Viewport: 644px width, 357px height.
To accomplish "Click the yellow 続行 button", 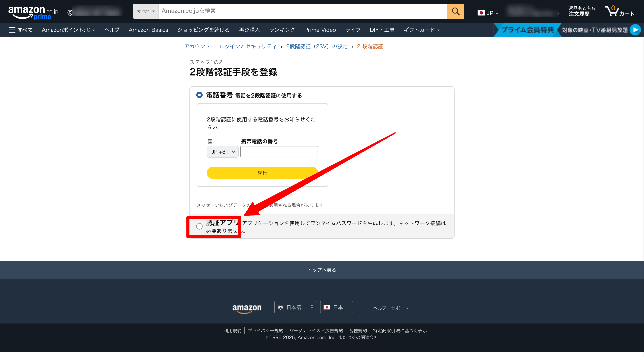I will click(x=262, y=173).
